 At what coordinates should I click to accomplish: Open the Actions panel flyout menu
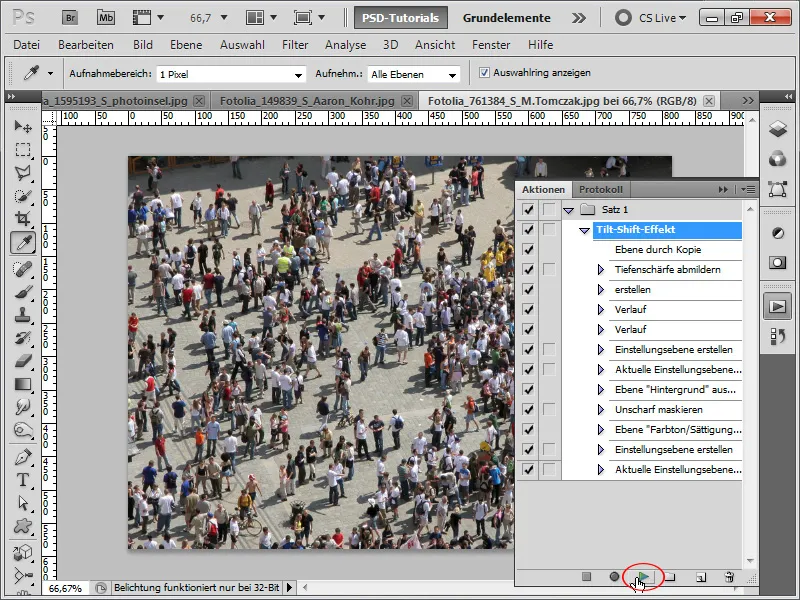(748, 189)
